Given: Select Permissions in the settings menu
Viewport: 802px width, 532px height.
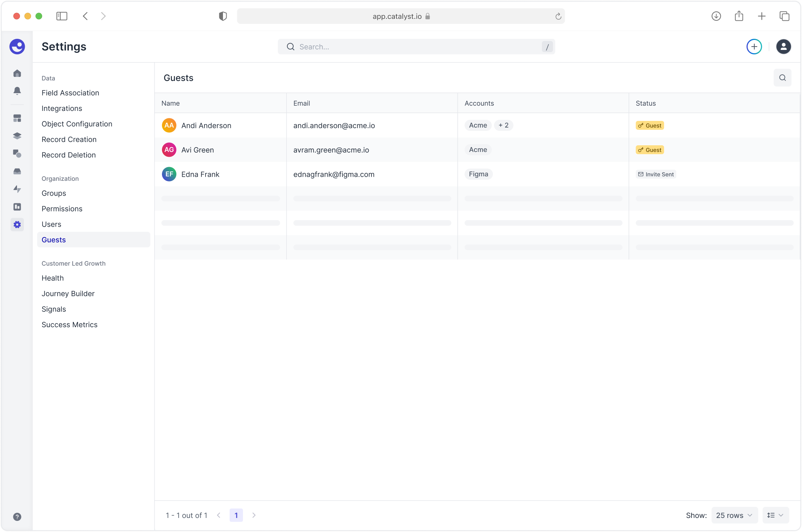Looking at the screenshot, I should [x=62, y=209].
